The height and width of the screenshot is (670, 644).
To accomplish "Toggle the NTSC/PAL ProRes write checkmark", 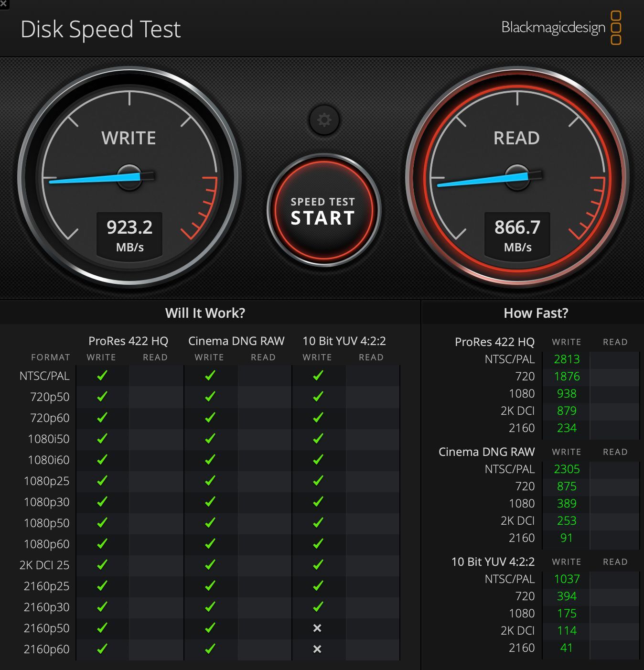I will point(101,376).
